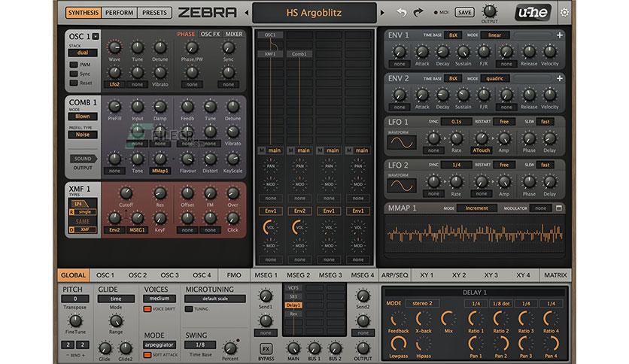
Task: Click the ATouch modulation source in LFO 1
Action: pyautogui.click(x=481, y=150)
